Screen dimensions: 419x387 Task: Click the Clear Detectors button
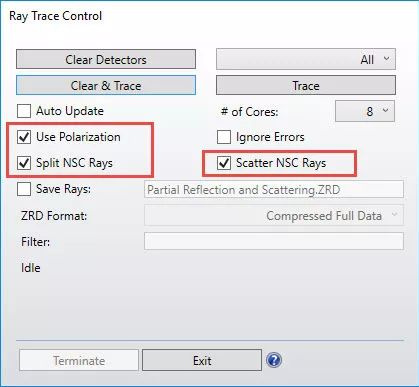point(106,59)
